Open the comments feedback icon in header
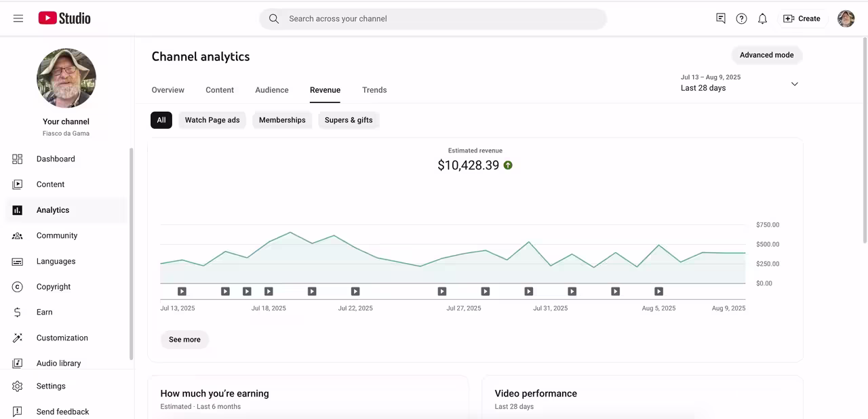 [x=721, y=18]
